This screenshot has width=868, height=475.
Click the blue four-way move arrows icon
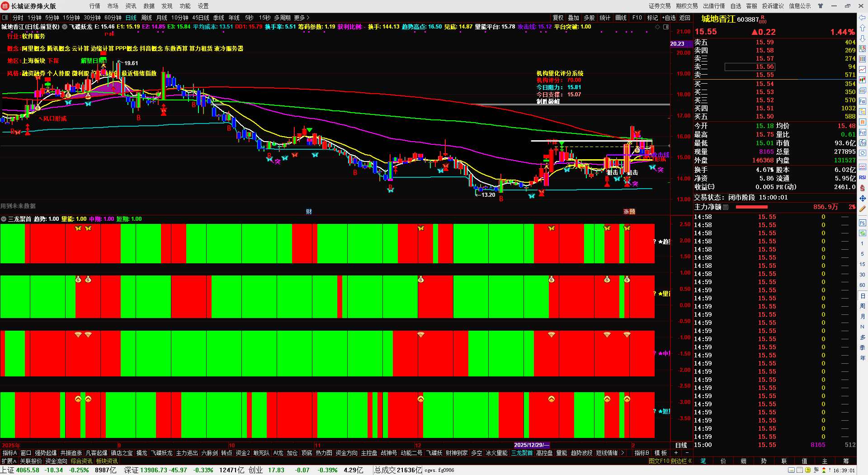pyautogui.click(x=863, y=198)
